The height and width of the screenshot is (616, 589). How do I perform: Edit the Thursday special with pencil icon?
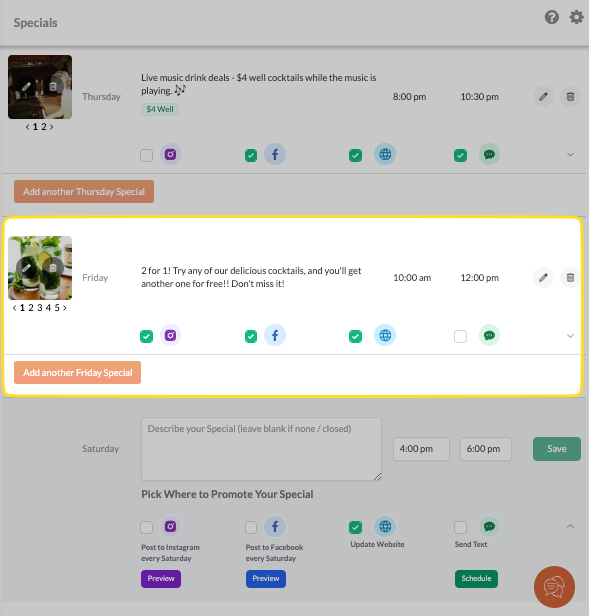(x=543, y=97)
